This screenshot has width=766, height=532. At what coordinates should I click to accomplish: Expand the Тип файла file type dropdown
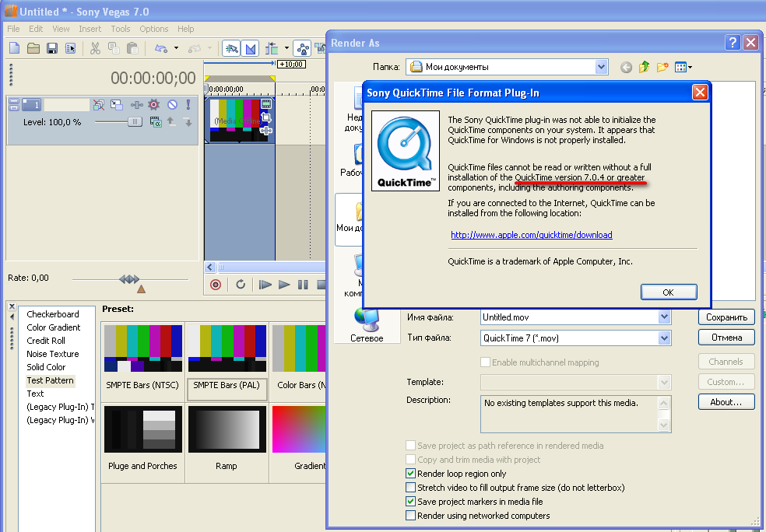tap(664, 338)
